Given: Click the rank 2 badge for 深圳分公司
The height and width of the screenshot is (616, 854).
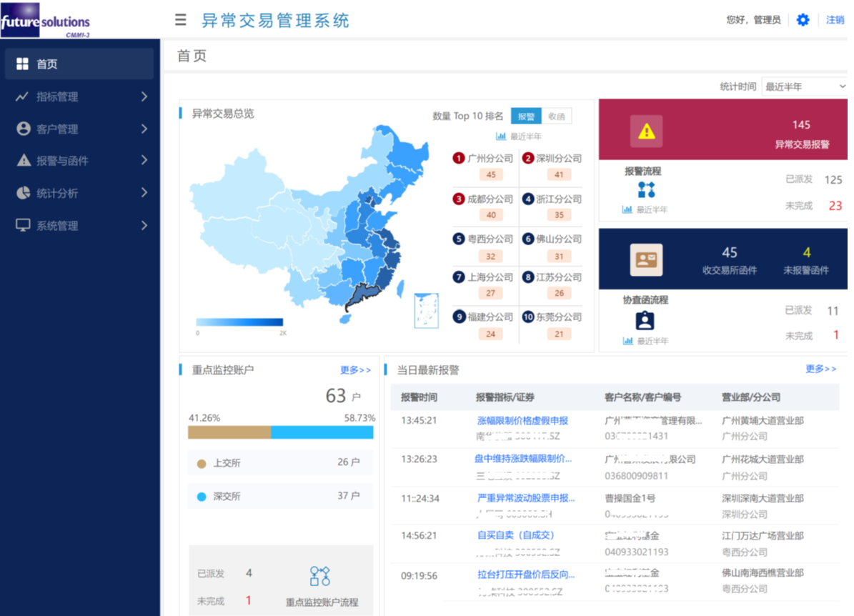Looking at the screenshot, I should [x=527, y=158].
